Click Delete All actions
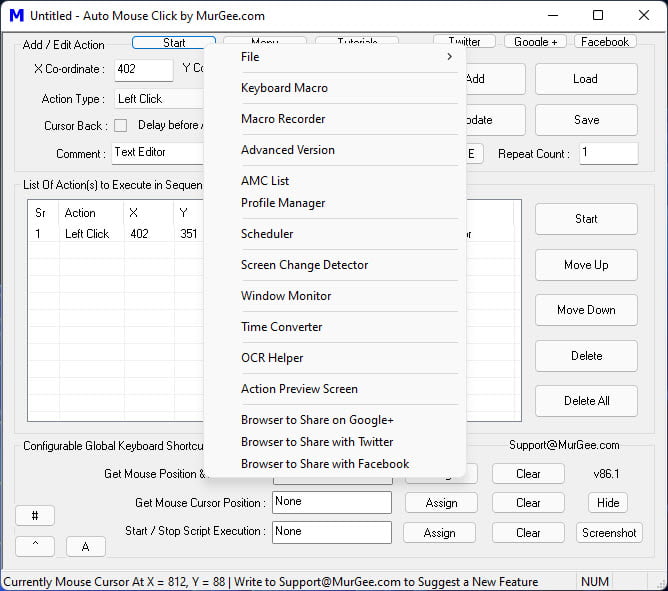The height and width of the screenshot is (591, 668). (586, 401)
